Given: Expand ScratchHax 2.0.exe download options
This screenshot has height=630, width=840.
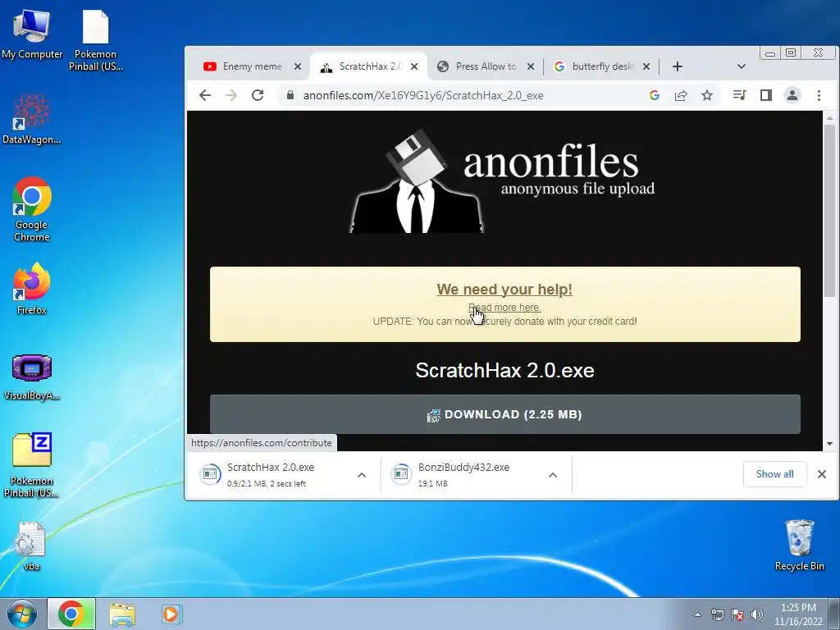Looking at the screenshot, I should click(362, 475).
